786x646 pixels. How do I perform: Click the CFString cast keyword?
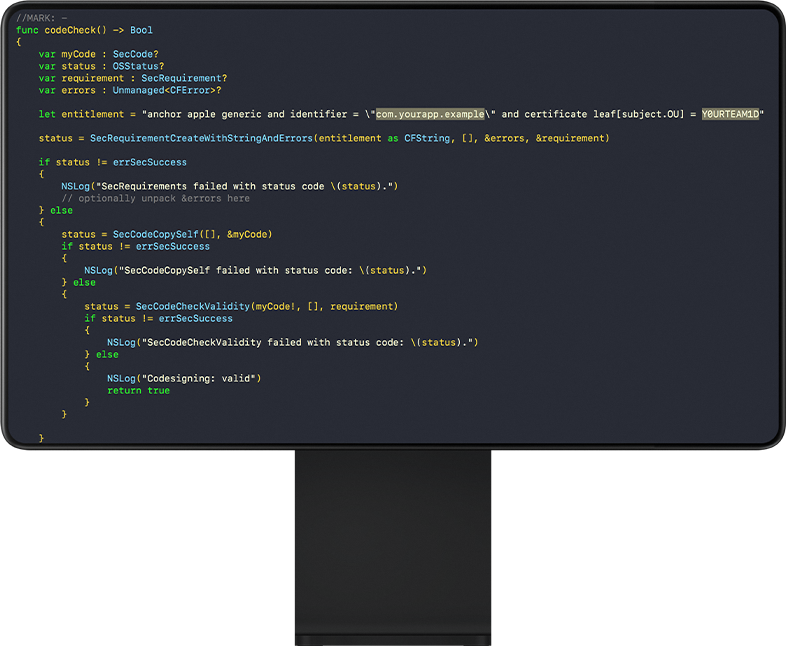426,138
